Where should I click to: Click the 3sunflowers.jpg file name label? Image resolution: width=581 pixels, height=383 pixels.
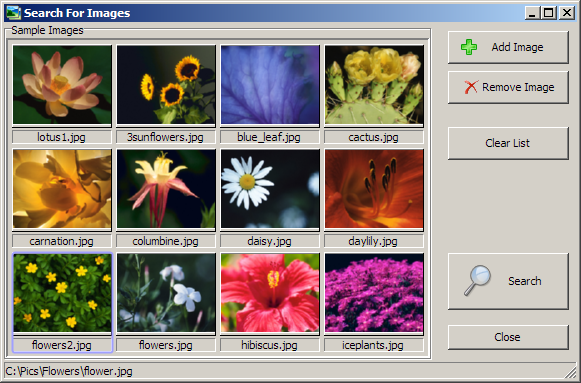166,137
